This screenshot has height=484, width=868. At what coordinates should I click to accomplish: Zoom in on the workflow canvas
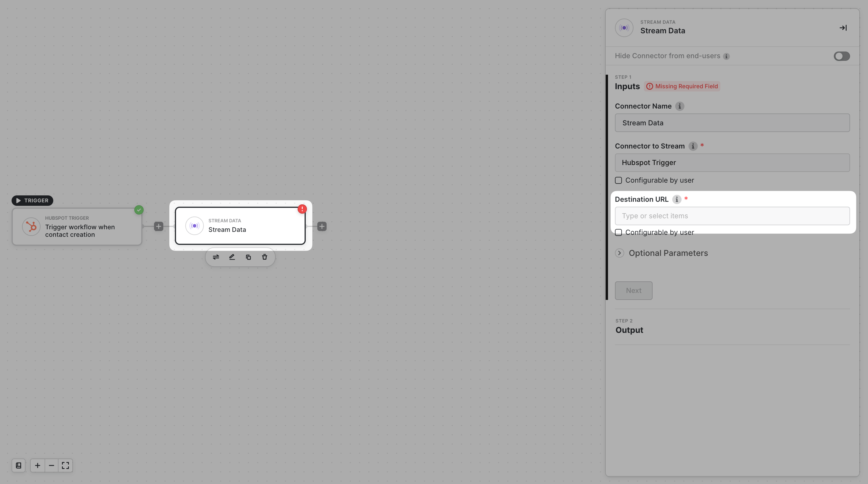[37, 465]
